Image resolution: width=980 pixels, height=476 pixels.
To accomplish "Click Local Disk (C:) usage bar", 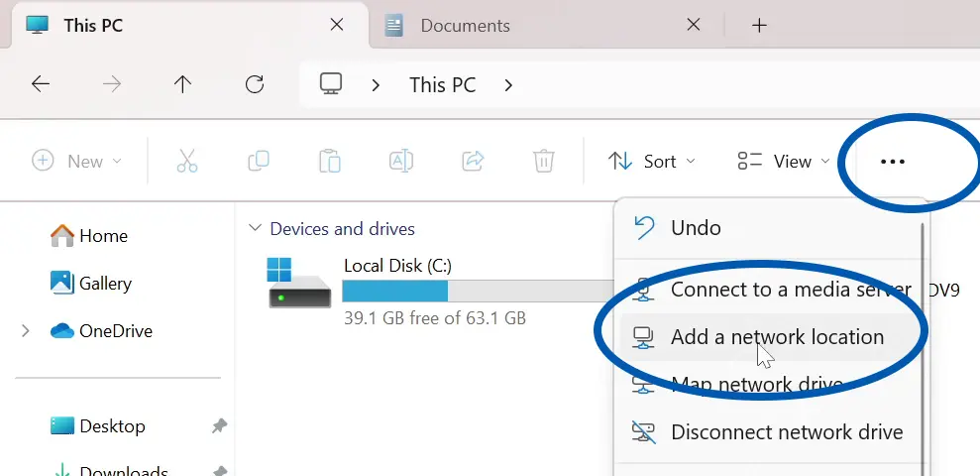I will pyautogui.click(x=479, y=291).
